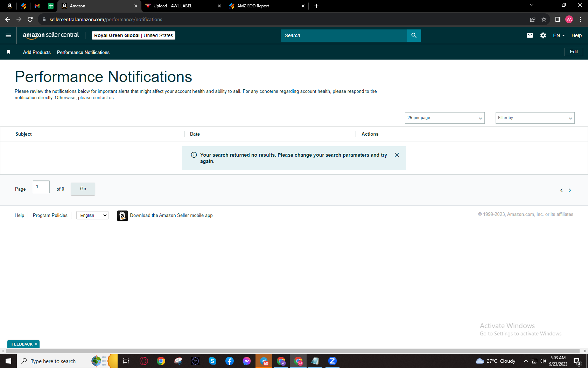588x368 pixels.
Task: Click the contact us link
Action: tap(103, 98)
